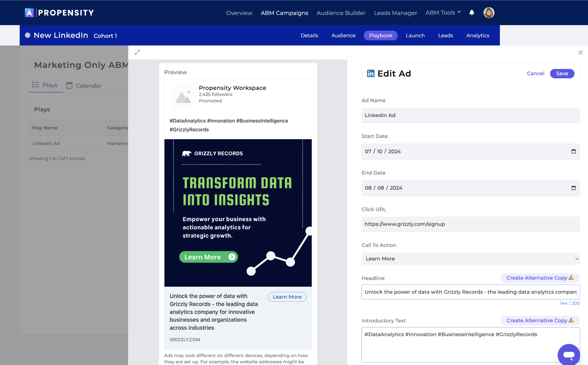Image resolution: width=588 pixels, height=365 pixels.
Task: Expand the ABM Tools dropdown
Action: click(x=443, y=13)
